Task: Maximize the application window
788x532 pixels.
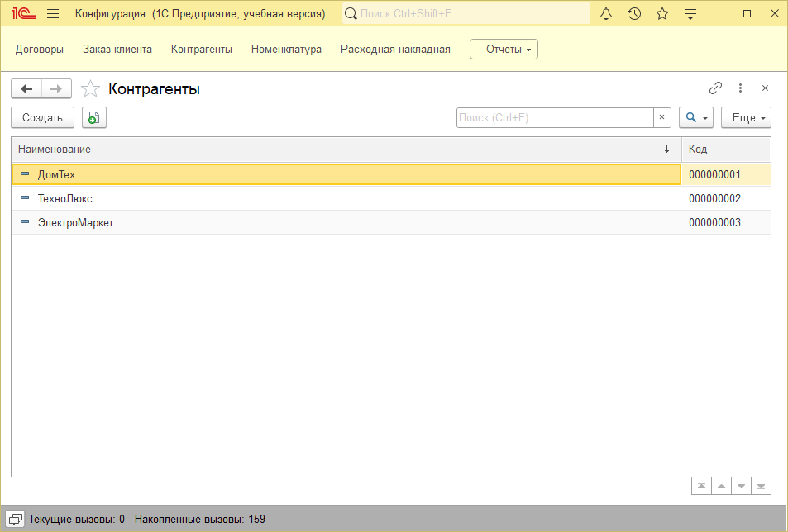Action: [747, 14]
